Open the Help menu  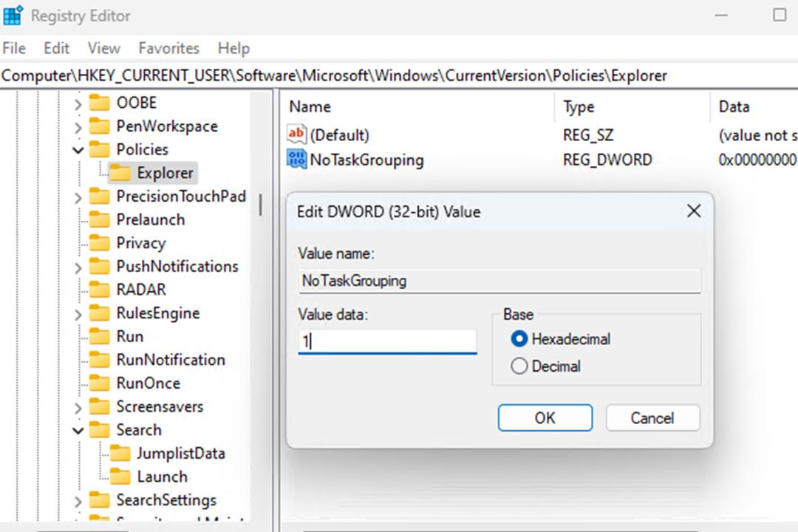(x=233, y=48)
